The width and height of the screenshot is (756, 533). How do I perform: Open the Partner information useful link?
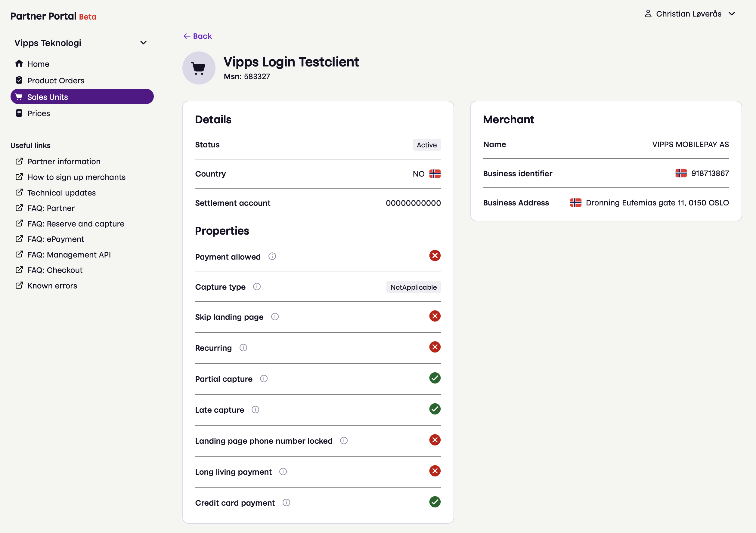click(x=64, y=162)
